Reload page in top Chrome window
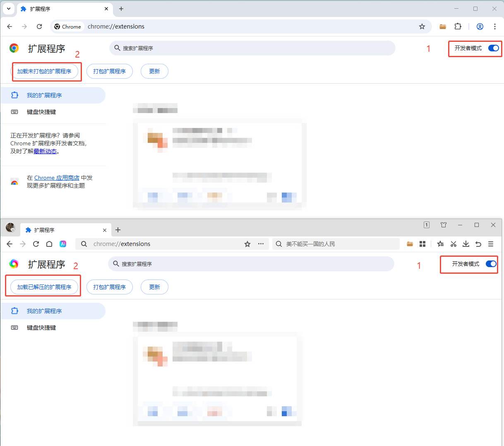This screenshot has width=504, height=446. pyautogui.click(x=39, y=27)
